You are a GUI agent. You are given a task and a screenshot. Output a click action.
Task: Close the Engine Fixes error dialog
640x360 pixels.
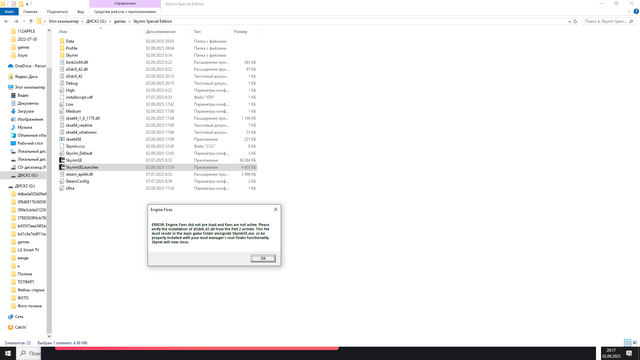pos(276,209)
